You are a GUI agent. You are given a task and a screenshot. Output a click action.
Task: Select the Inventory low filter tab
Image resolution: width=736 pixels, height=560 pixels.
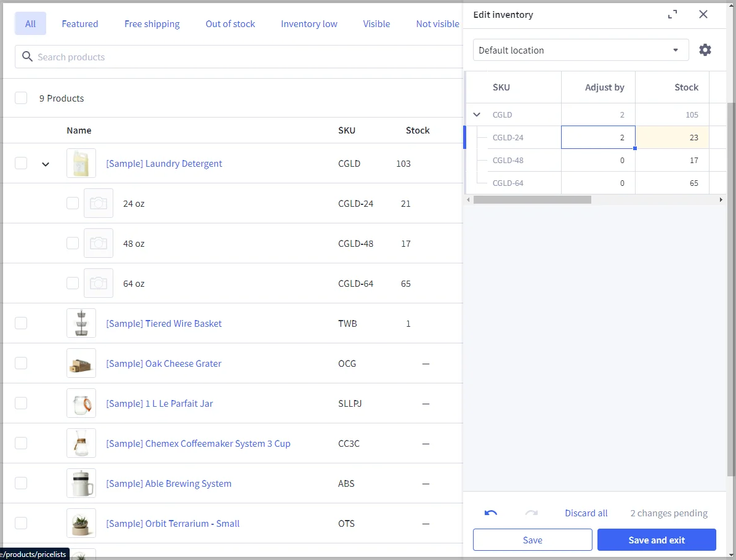point(309,23)
